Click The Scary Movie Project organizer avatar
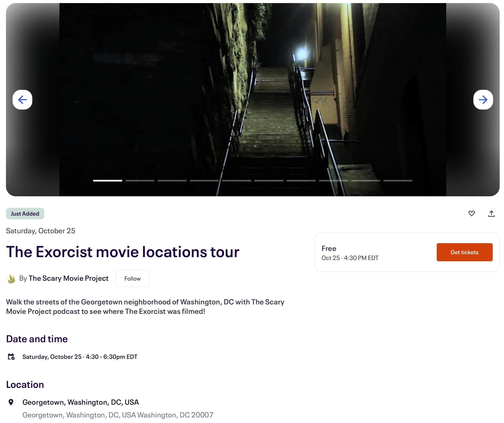The height and width of the screenshot is (423, 504). (x=11, y=278)
